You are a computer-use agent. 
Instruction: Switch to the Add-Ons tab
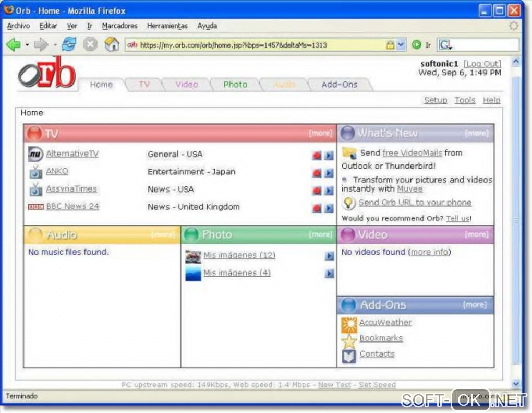click(x=340, y=85)
